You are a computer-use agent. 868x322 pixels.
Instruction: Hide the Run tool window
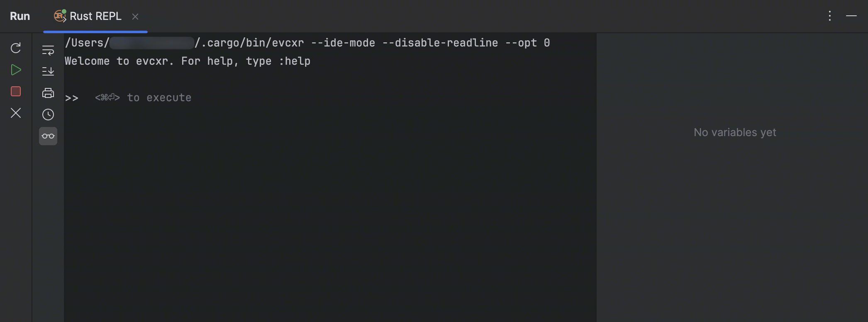coord(851,16)
